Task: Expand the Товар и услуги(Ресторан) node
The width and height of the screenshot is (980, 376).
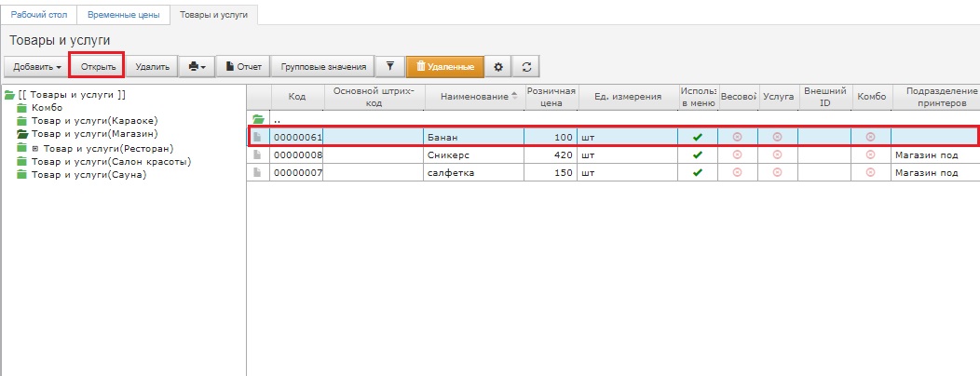Action: click(x=35, y=148)
